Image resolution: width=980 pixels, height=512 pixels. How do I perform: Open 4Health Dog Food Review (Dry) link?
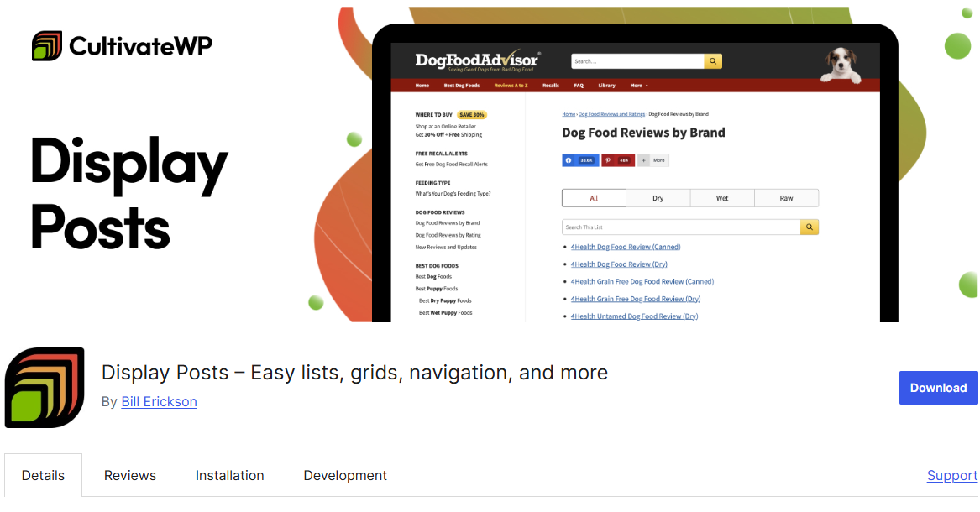click(x=619, y=264)
